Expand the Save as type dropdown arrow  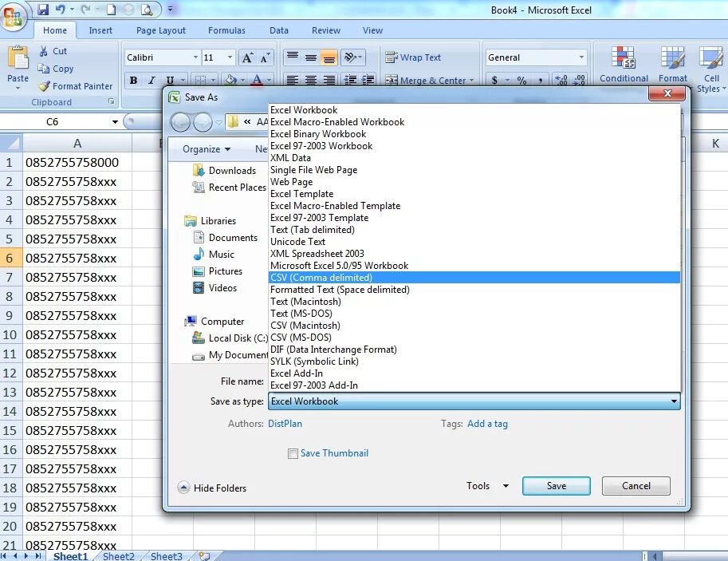click(x=674, y=401)
